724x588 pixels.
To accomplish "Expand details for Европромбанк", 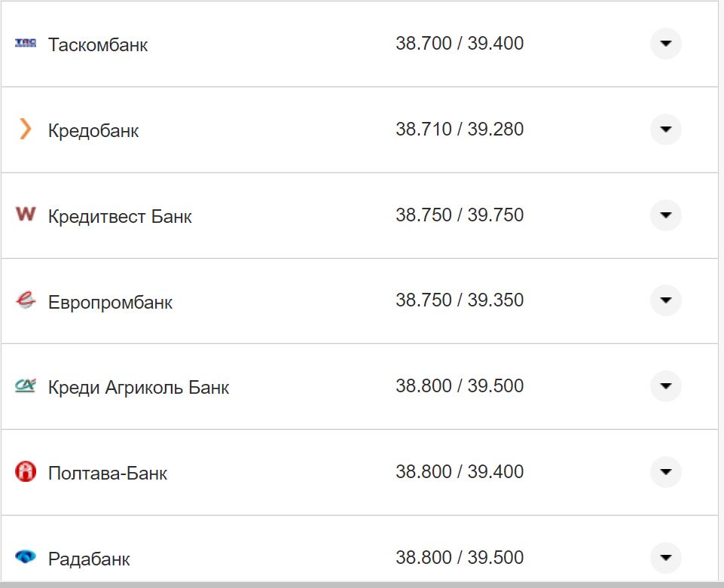I will [x=665, y=300].
